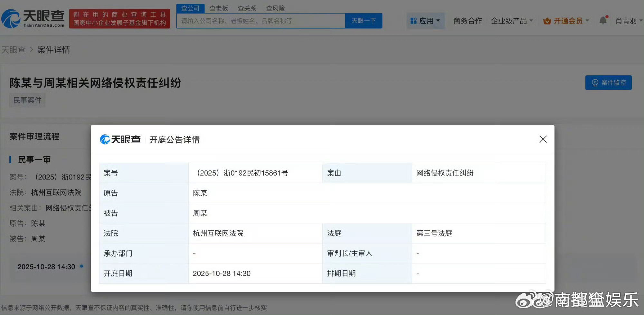Click the timeline dot beside 2025-10-28 14:30
Screen dimensions: 644x315
click(81, 266)
